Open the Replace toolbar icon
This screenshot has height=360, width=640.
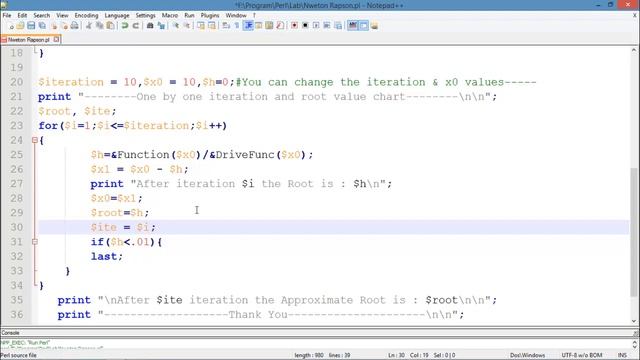(x=161, y=26)
